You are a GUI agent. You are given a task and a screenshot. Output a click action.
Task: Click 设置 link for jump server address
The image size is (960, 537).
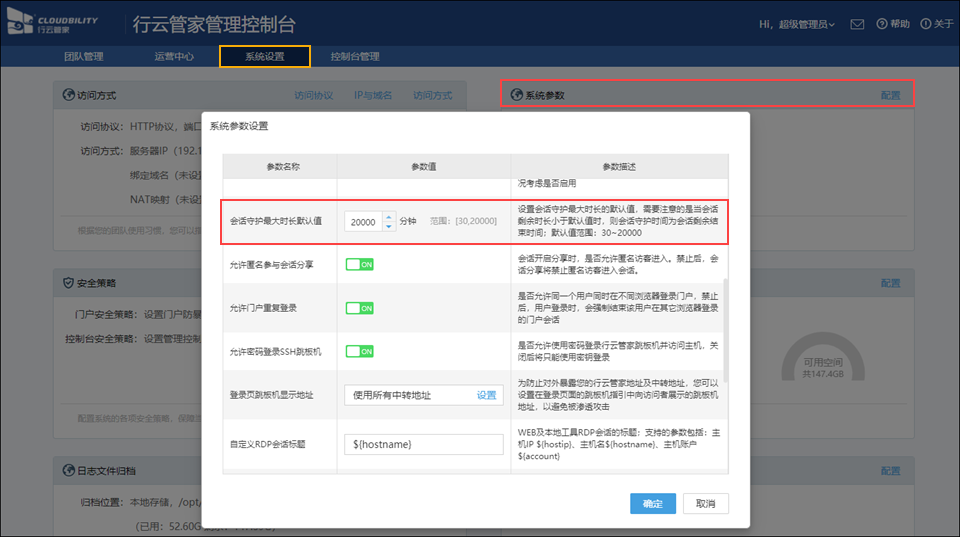click(x=486, y=395)
